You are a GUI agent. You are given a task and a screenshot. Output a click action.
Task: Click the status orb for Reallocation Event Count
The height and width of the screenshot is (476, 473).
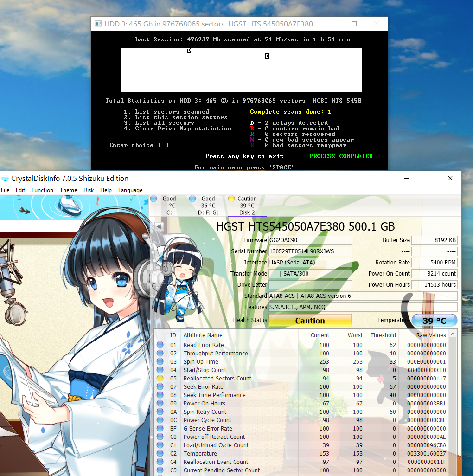coord(160,462)
